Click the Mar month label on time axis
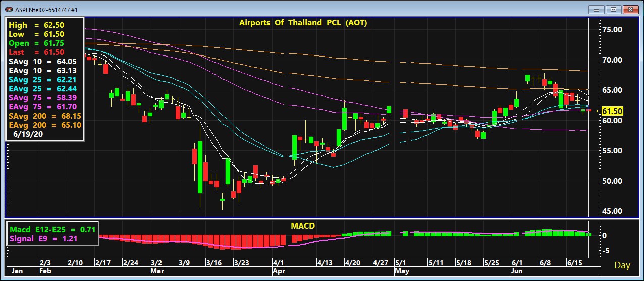Image resolution: width=644 pixels, height=281 pixels. (157, 271)
